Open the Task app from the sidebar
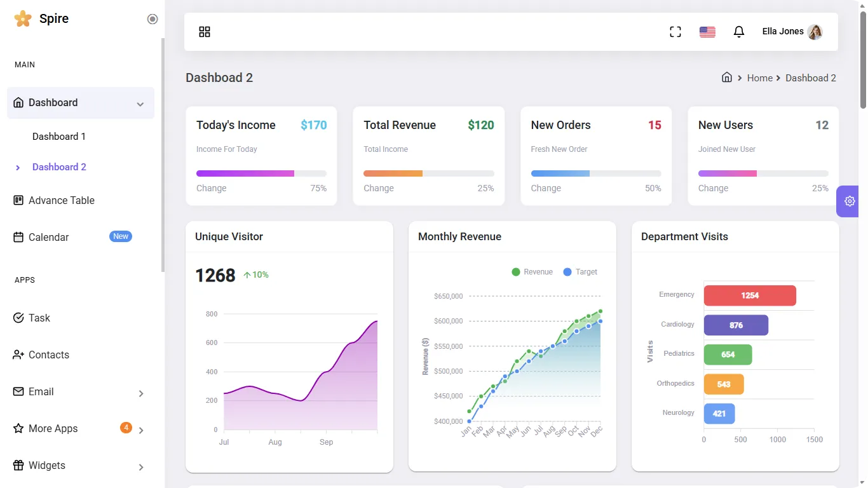868x488 pixels. (x=39, y=318)
